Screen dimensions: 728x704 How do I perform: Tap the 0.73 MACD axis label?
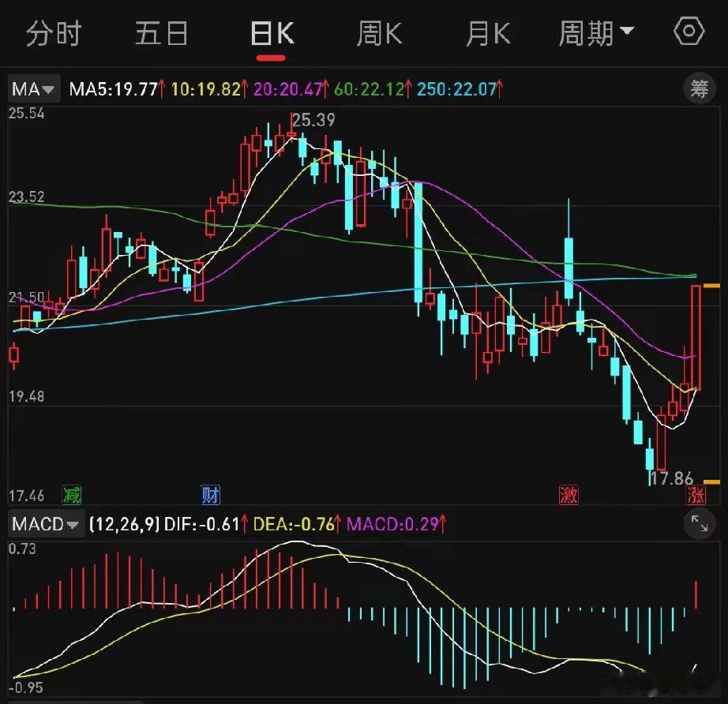pos(22,549)
